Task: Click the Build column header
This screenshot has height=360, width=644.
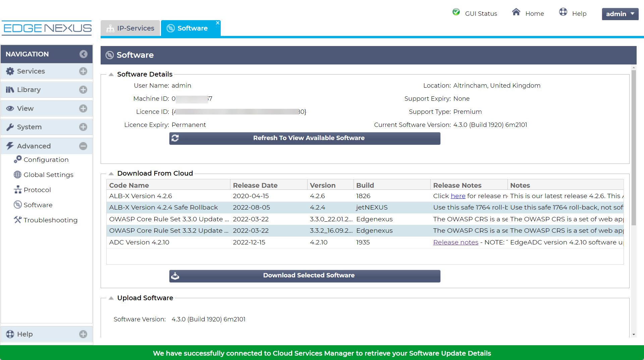Action: (x=392, y=185)
